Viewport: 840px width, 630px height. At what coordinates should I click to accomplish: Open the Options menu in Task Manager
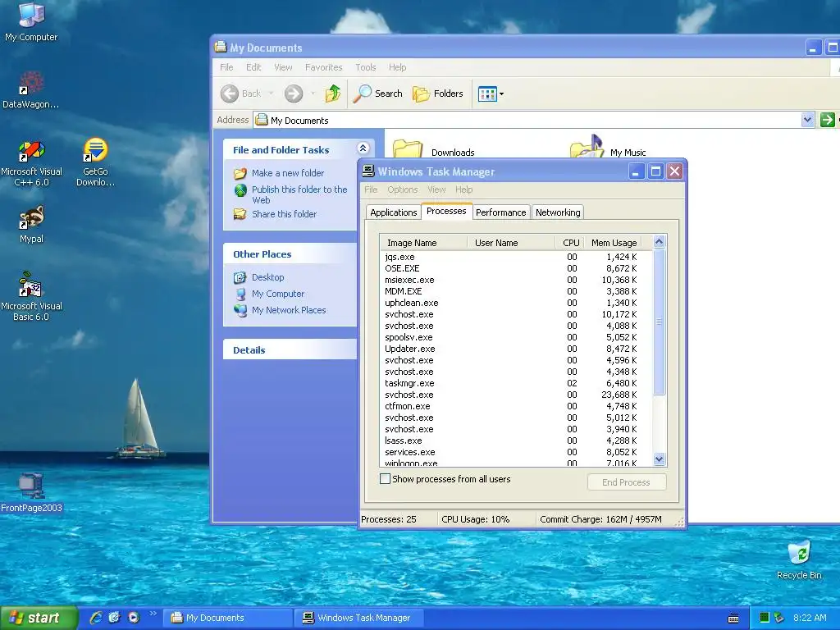(402, 189)
